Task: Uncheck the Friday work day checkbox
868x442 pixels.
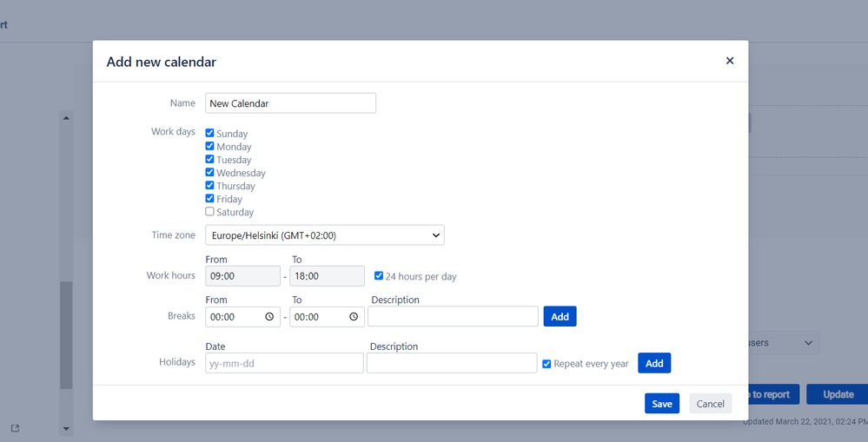Action: (x=209, y=198)
